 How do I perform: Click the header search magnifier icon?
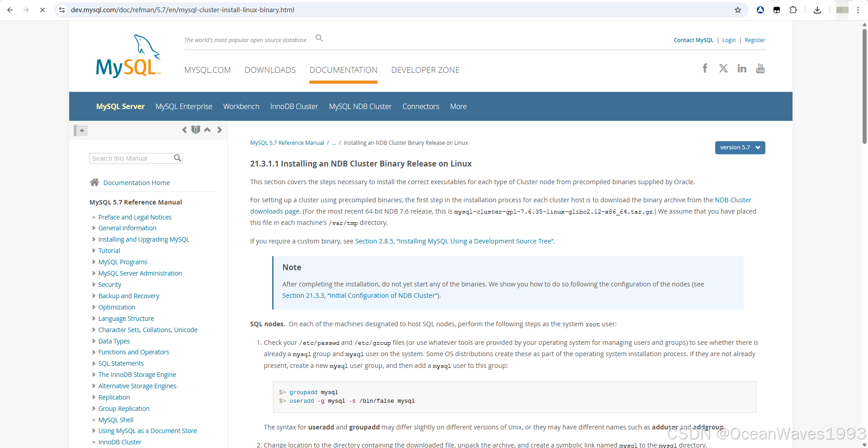pyautogui.click(x=319, y=38)
